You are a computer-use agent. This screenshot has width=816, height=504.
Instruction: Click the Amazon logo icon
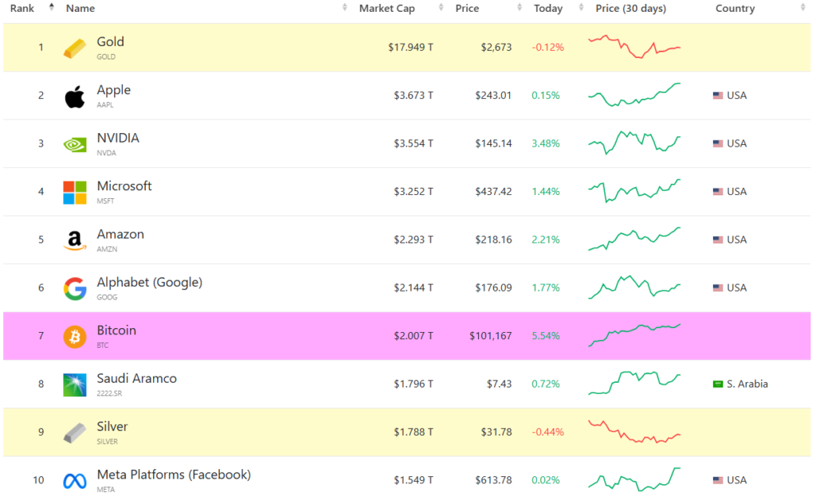coord(75,240)
